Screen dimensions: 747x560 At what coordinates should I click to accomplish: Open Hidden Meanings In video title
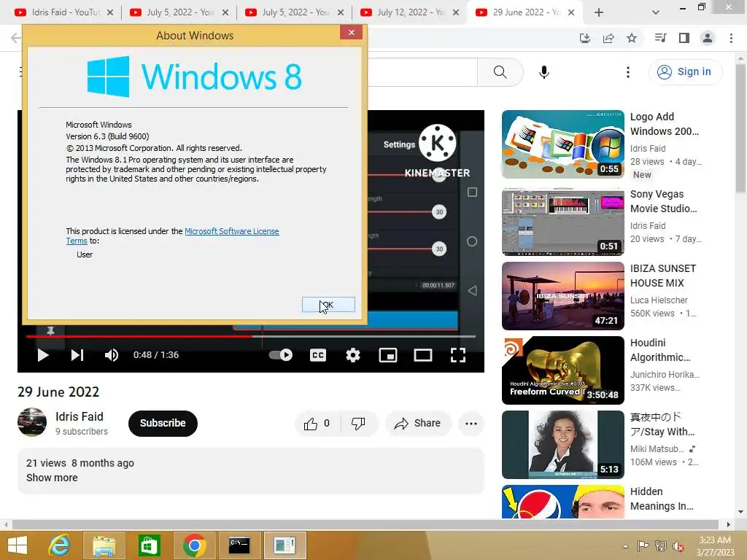pos(662,499)
